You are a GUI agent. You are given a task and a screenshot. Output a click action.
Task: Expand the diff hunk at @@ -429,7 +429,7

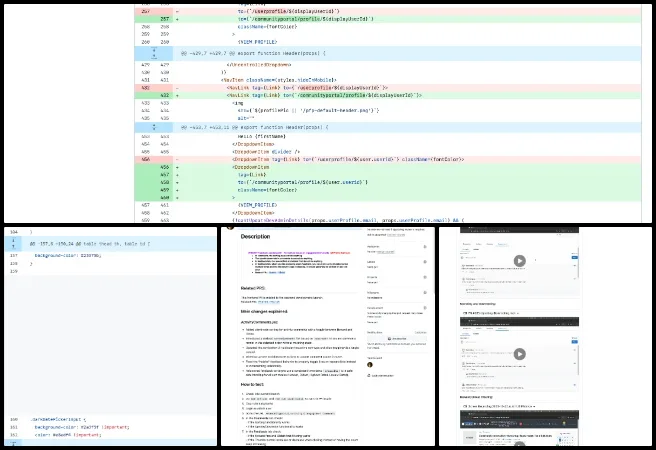[154, 53]
